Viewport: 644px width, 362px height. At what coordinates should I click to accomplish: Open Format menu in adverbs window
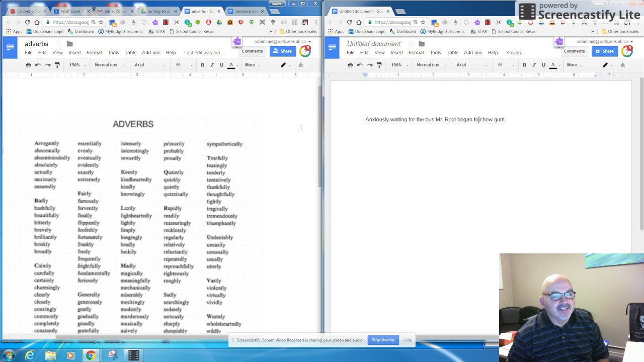94,52
